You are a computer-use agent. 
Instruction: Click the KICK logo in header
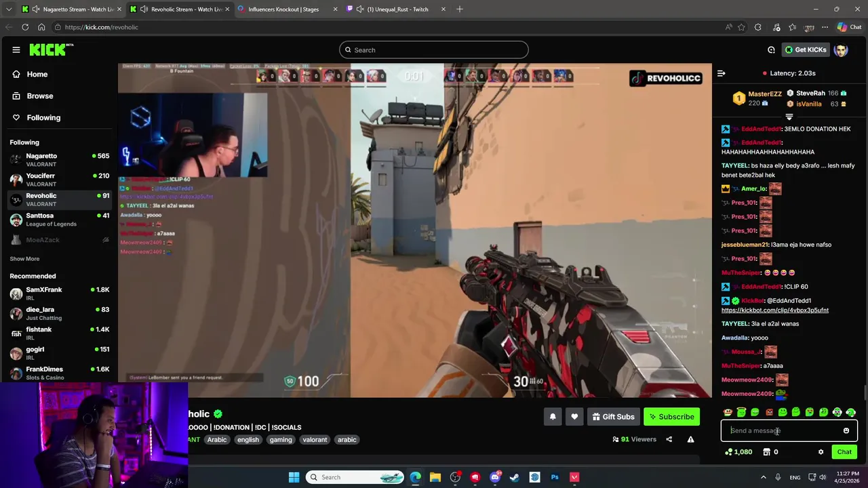coord(51,49)
